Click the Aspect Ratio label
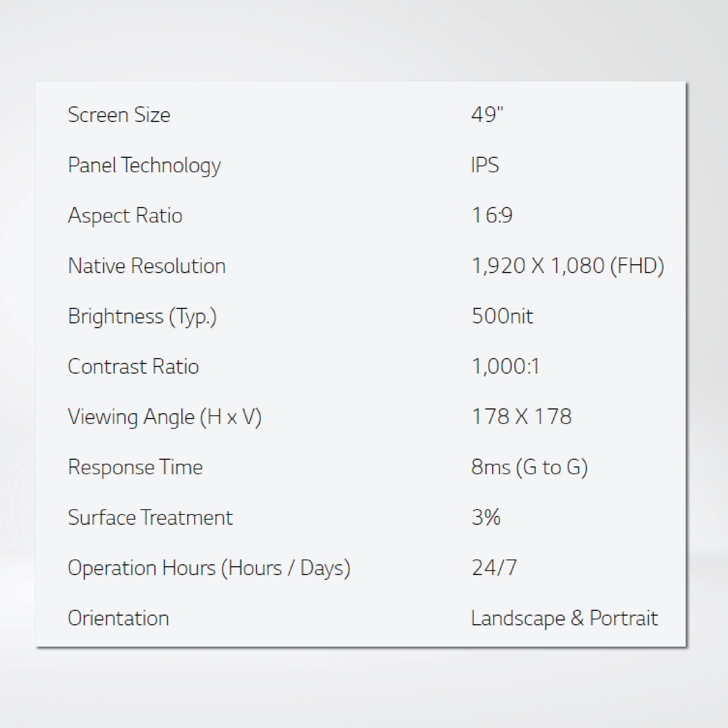728x728 pixels. tap(125, 216)
